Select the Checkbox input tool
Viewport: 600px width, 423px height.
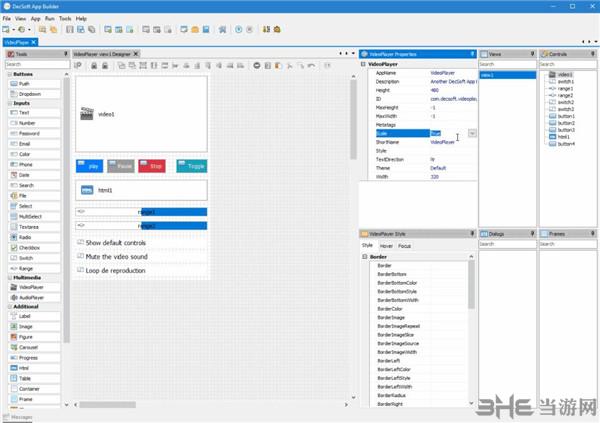pos(34,248)
